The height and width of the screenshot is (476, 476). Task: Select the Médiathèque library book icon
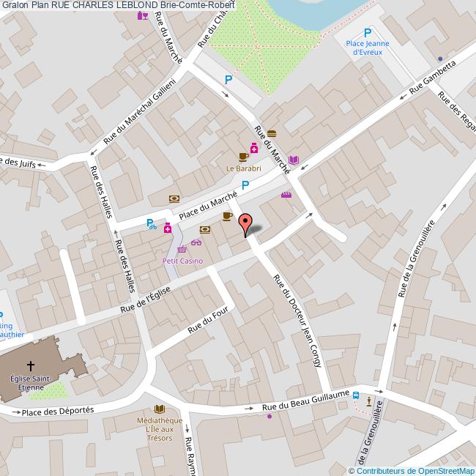coord(160,409)
